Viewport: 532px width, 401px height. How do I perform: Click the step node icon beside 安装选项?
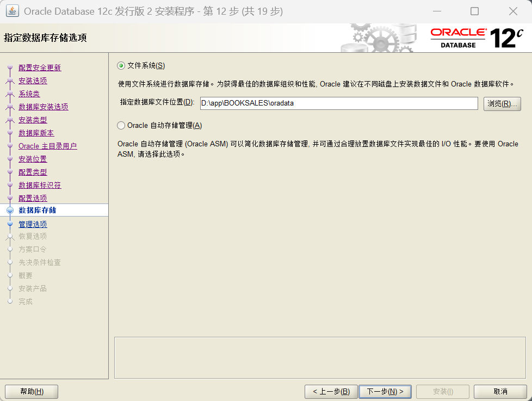pos(10,81)
